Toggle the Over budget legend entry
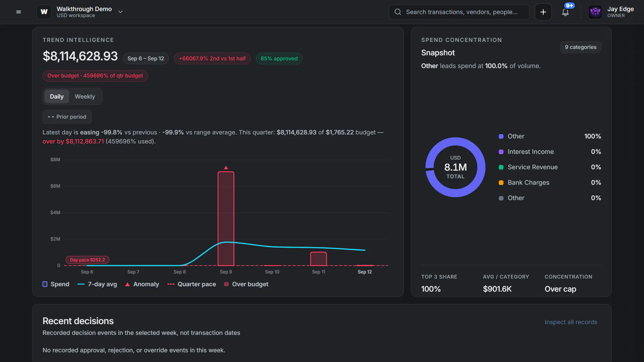The image size is (644, 362). tap(246, 284)
